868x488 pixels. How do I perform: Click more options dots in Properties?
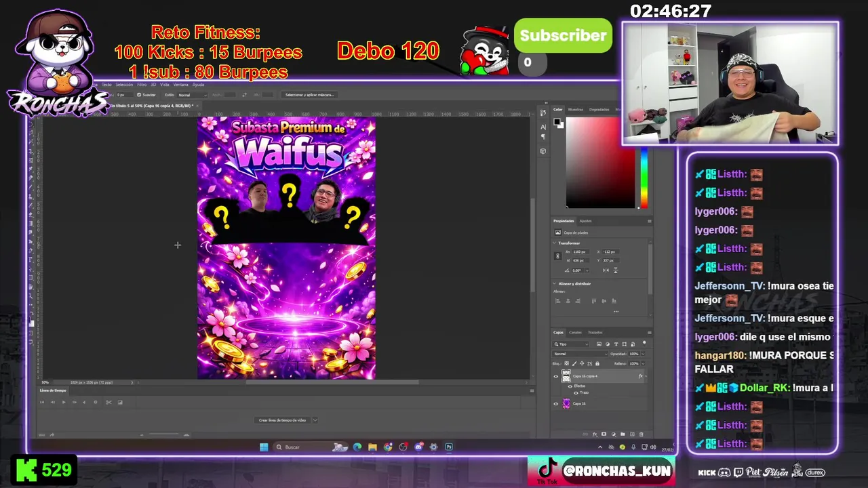pos(616,312)
